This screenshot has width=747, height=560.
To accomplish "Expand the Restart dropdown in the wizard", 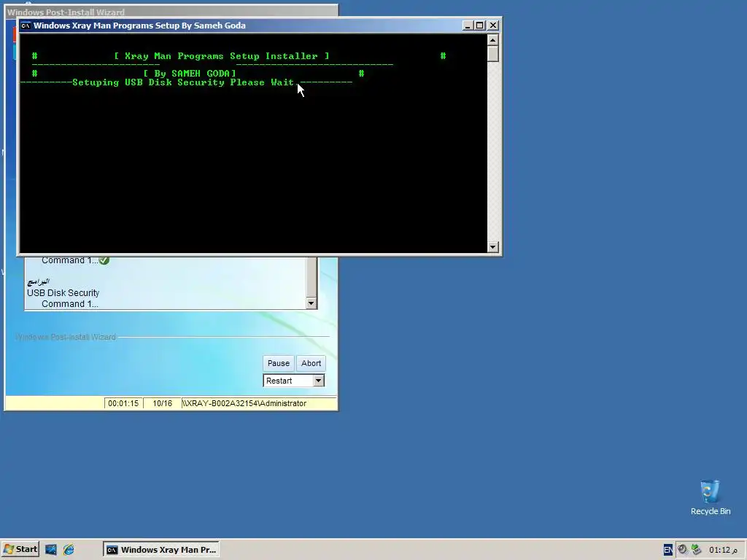I will (x=319, y=381).
